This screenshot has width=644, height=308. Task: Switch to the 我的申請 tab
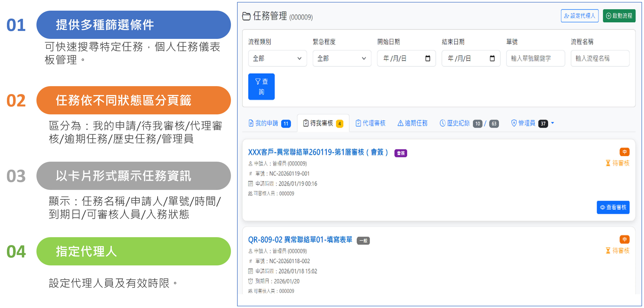(270, 123)
